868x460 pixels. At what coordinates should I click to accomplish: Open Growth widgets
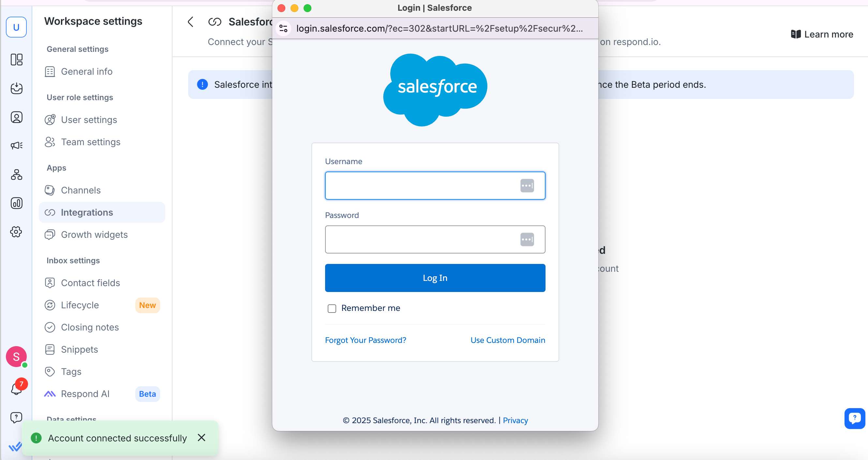(x=102, y=235)
